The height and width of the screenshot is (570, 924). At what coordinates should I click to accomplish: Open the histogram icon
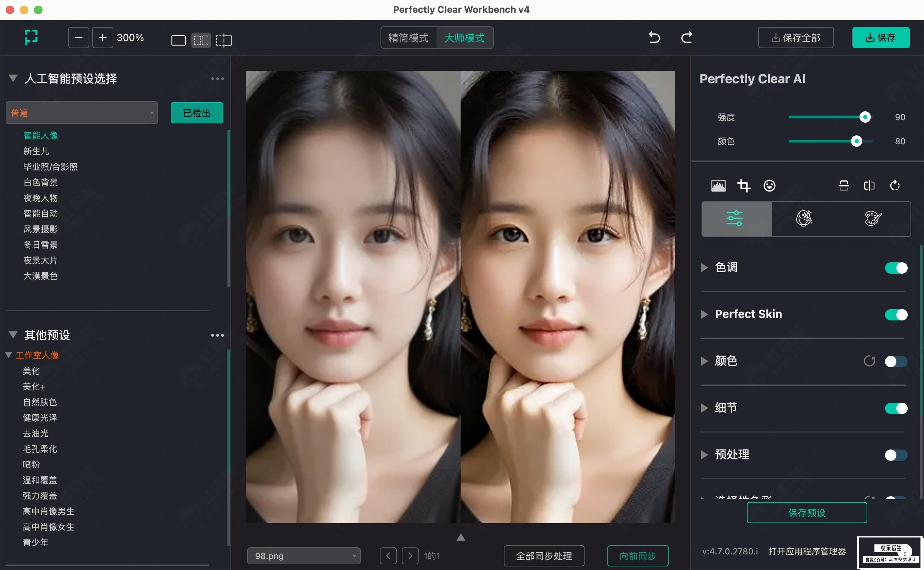coord(718,186)
